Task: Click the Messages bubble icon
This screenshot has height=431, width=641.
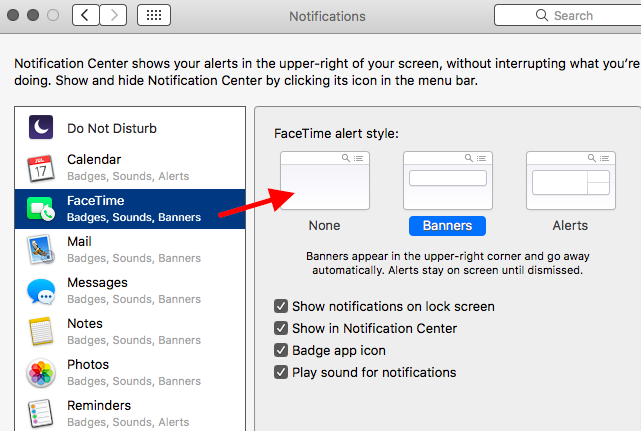Action: click(41, 291)
